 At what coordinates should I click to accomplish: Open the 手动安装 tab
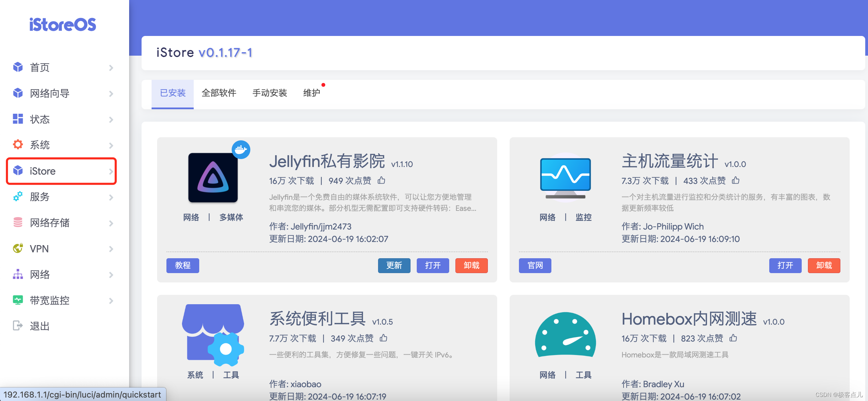click(270, 93)
